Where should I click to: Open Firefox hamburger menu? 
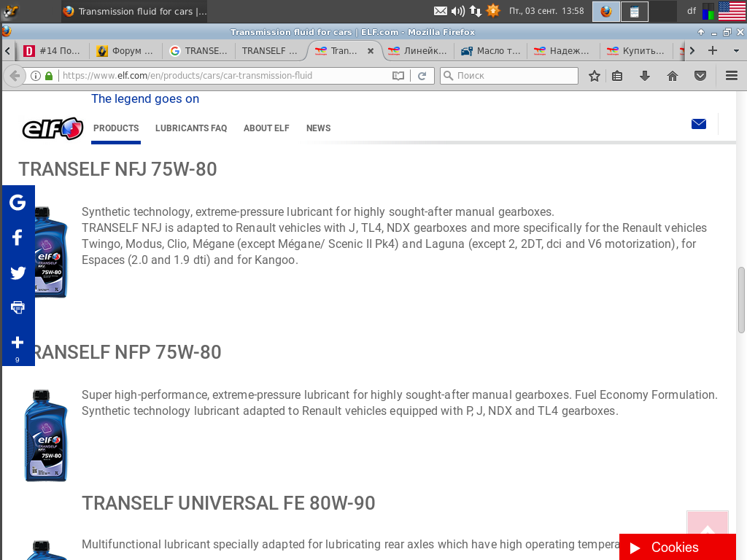point(732,76)
